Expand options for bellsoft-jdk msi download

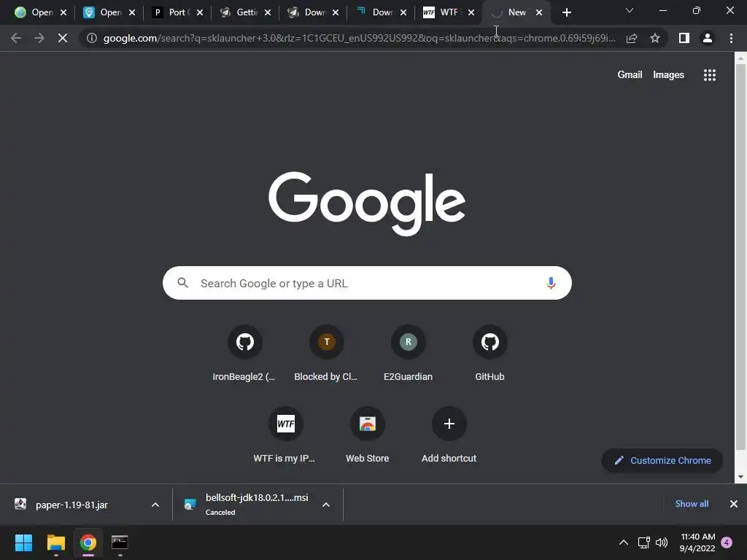pos(326,505)
